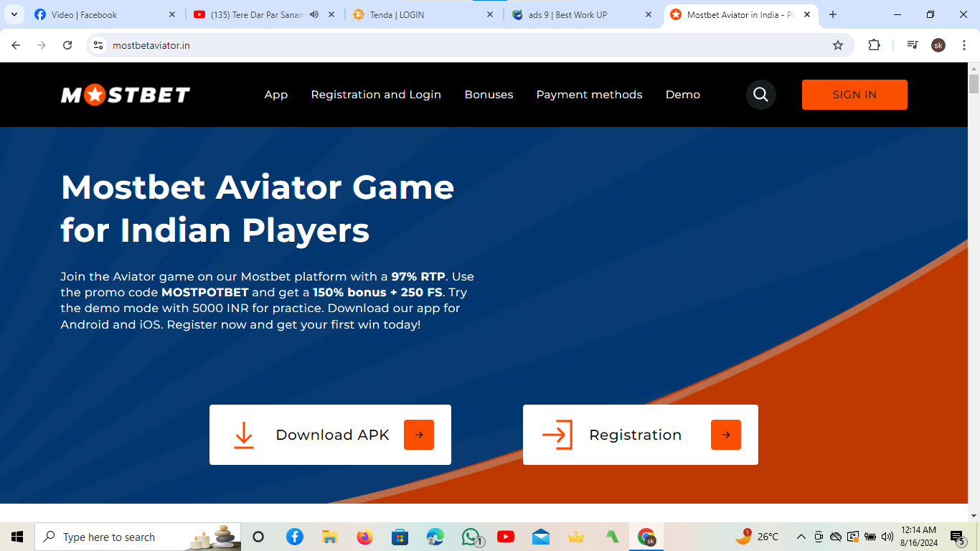Open Chrome in taskbar
Image resolution: width=980 pixels, height=551 pixels.
point(647,537)
